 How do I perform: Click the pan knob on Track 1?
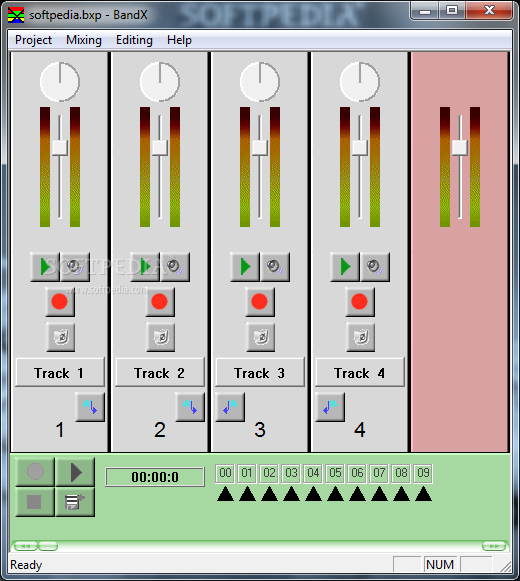(60, 82)
